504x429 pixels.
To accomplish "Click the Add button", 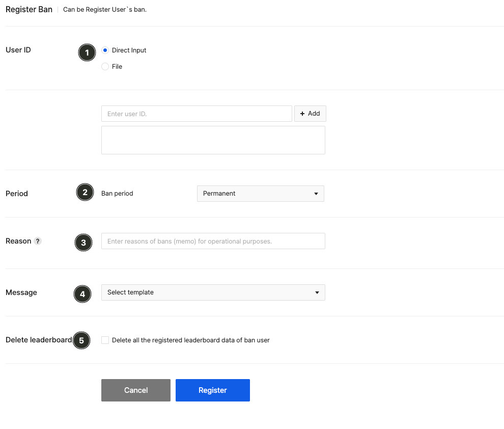I will point(310,114).
